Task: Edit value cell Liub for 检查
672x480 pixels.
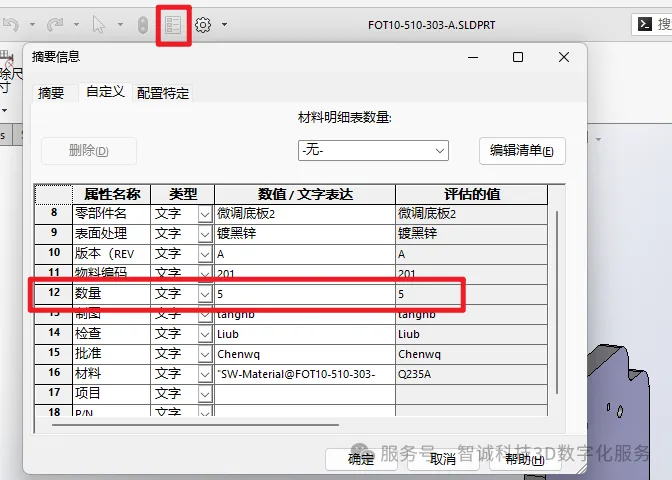Action: pos(305,334)
